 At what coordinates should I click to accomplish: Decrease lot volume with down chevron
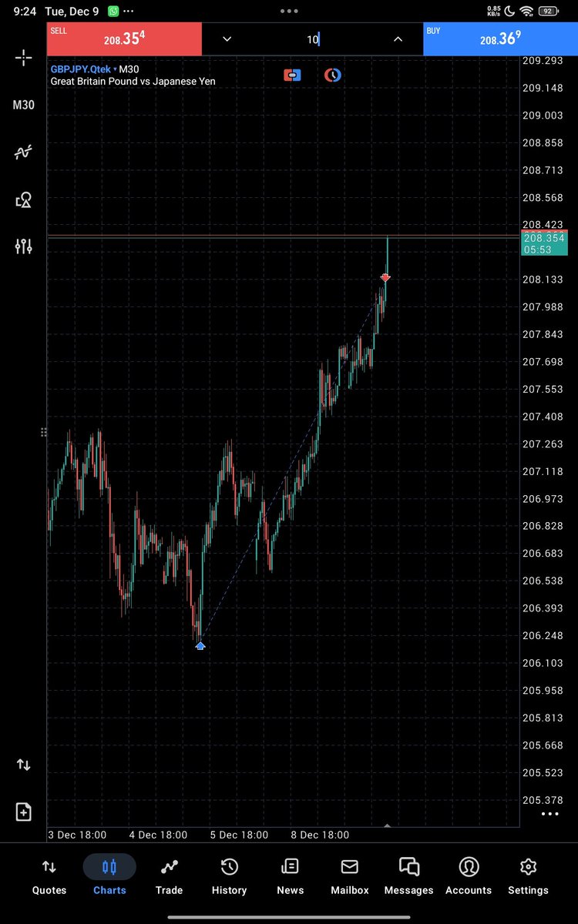(227, 39)
